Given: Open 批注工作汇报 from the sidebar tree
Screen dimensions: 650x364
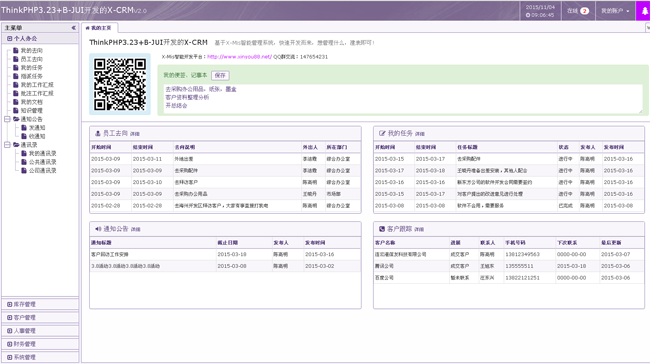Looking at the screenshot, I should click(x=37, y=93).
